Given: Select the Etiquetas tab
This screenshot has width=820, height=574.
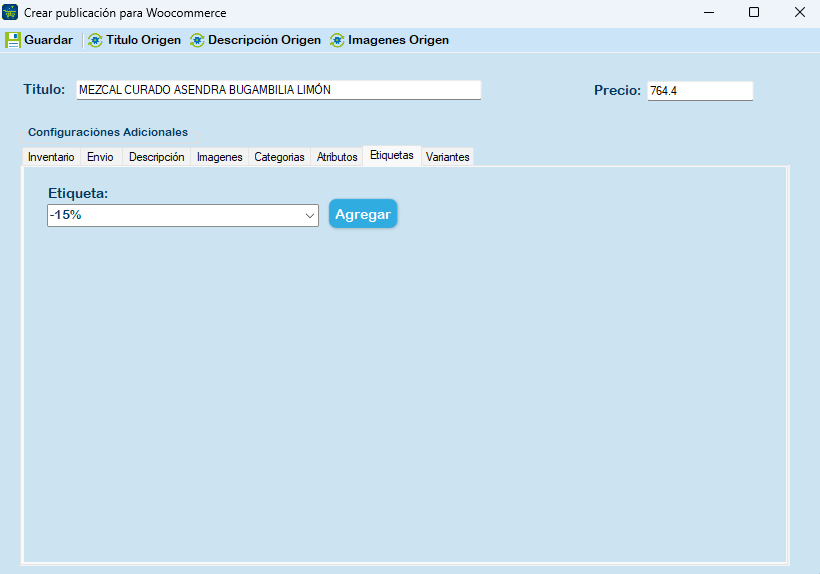Looking at the screenshot, I should click(391, 155).
